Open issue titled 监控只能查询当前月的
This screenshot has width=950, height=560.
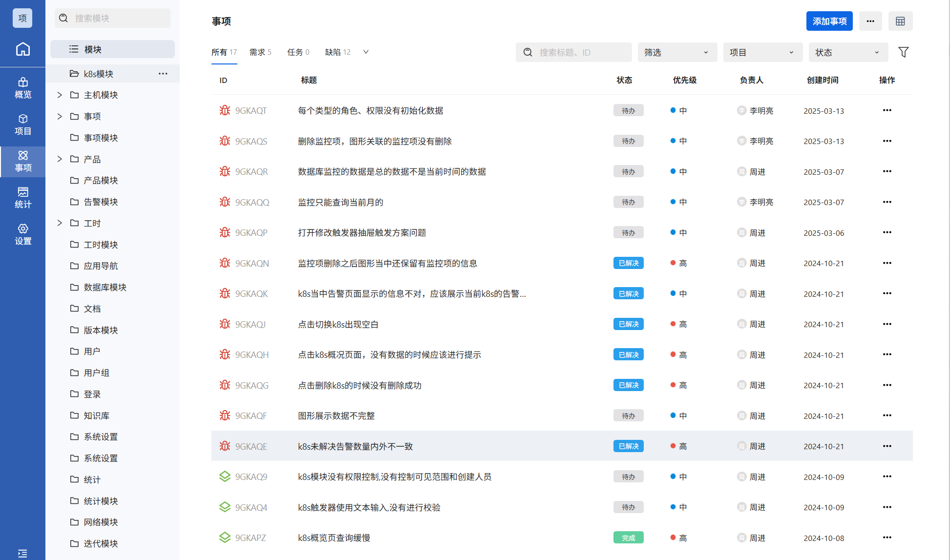(x=340, y=202)
